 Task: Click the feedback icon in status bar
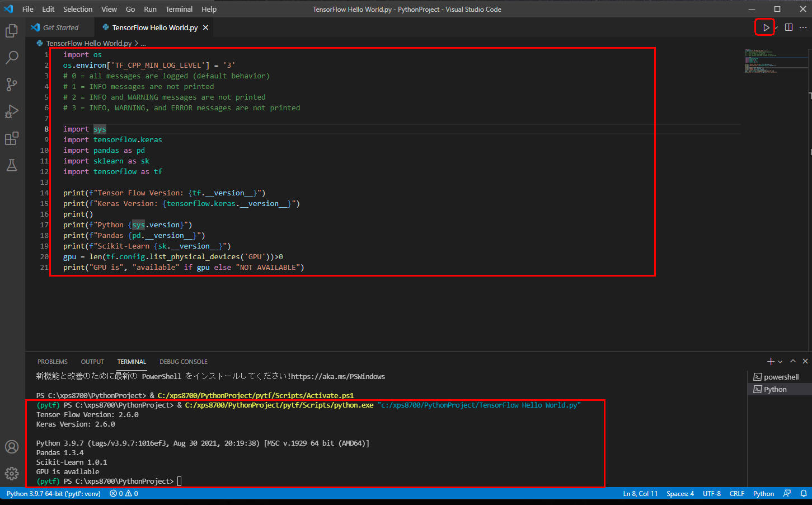click(787, 493)
